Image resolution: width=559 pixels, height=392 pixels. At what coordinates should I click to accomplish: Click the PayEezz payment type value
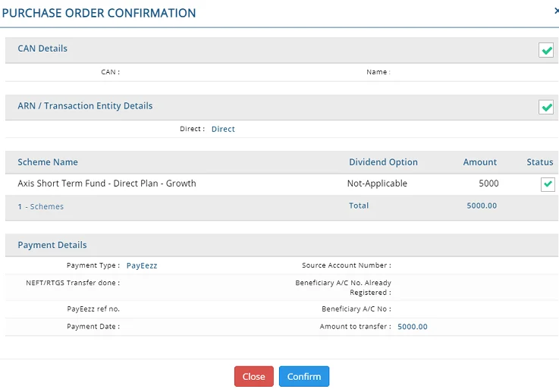142,265
